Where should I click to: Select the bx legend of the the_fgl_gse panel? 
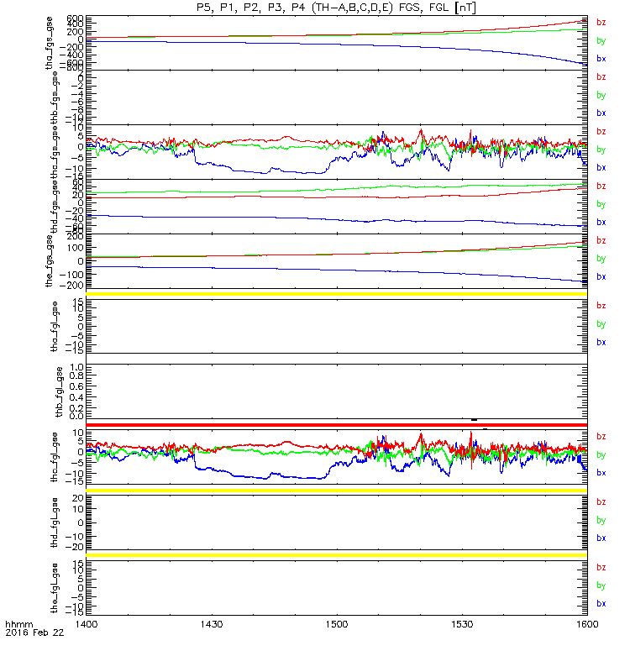[x=601, y=603]
